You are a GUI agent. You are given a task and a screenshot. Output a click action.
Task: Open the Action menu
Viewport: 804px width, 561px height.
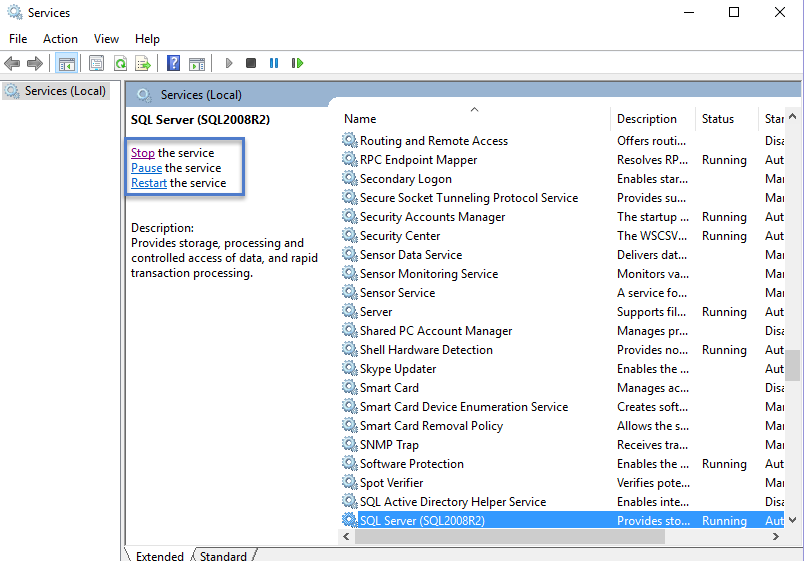(60, 39)
